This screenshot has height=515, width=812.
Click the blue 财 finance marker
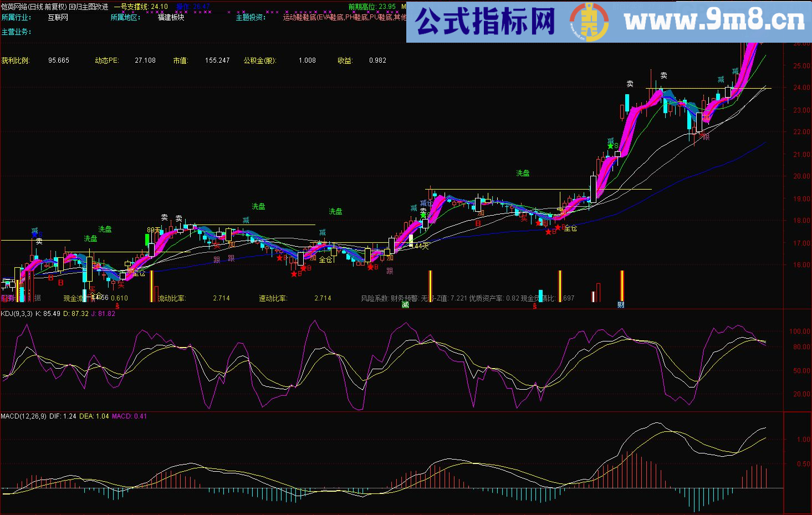coord(621,305)
